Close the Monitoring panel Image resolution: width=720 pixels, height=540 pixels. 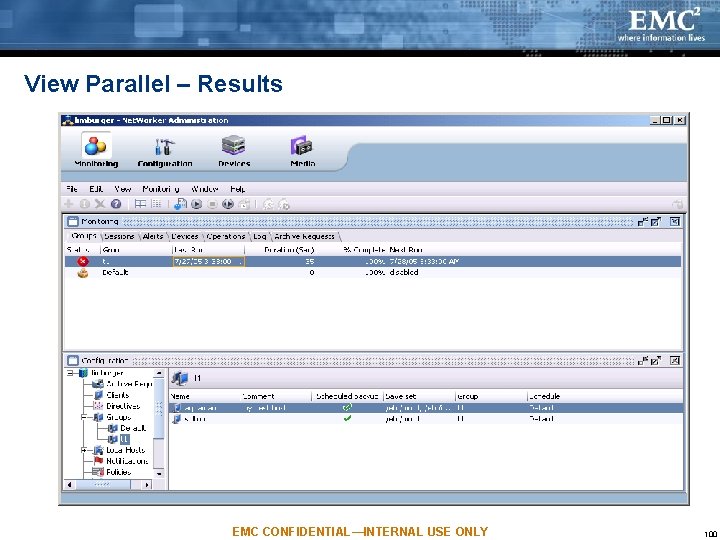(674, 222)
